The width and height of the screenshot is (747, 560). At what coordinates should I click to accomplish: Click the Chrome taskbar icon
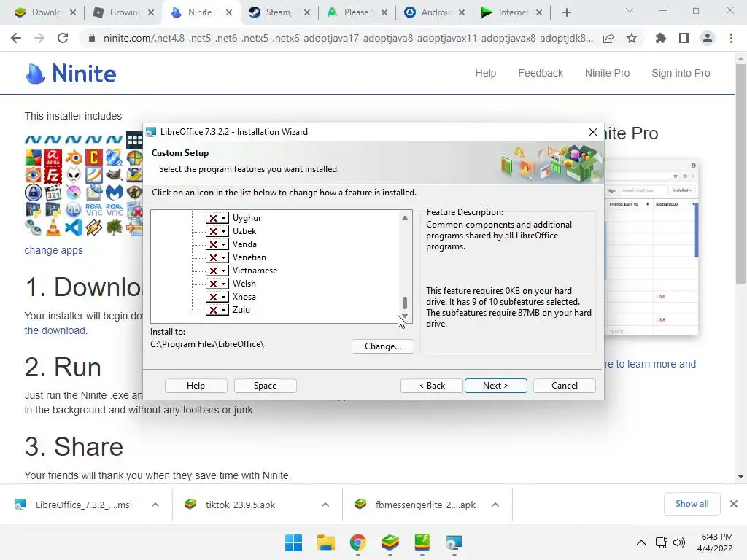(357, 542)
